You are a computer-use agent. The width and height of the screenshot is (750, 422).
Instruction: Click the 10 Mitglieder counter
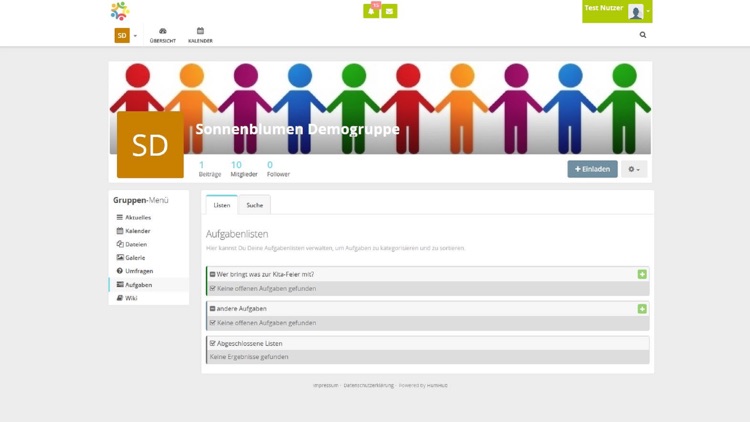tap(244, 169)
